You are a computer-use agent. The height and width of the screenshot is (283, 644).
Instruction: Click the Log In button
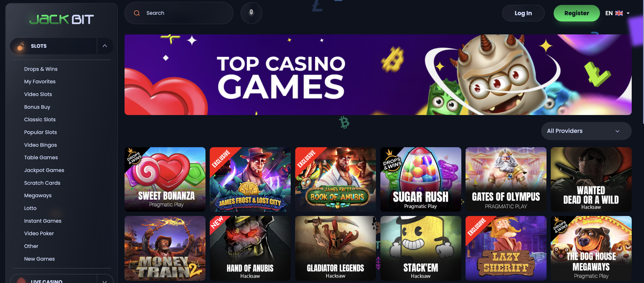tap(523, 13)
